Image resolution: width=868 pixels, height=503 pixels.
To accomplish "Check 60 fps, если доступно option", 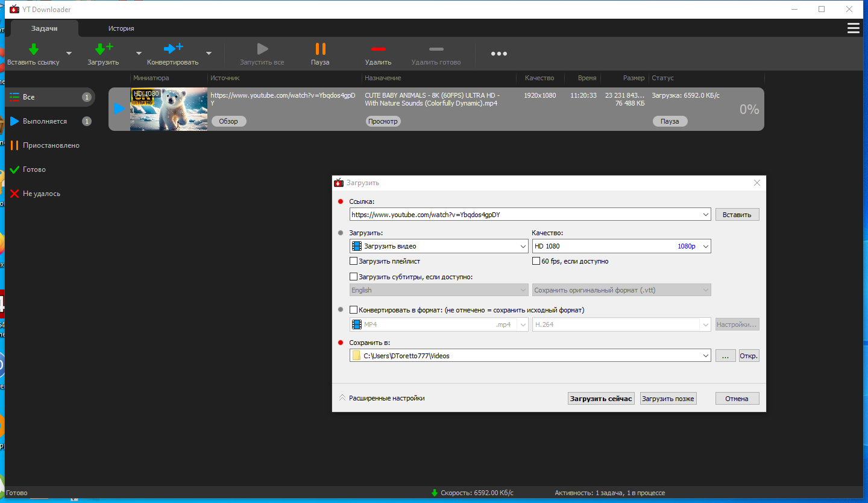I will click(x=536, y=261).
